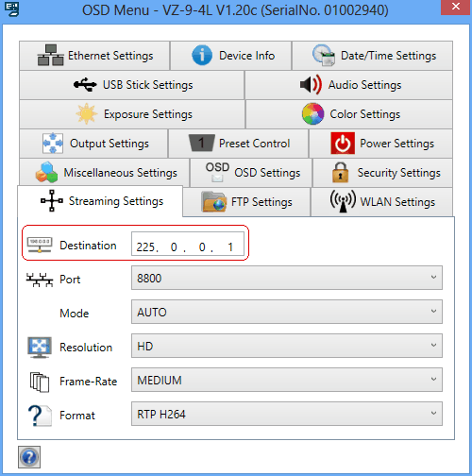Viewport: 472px width, 476px height.
Task: Click the Ethernet Settings network icon
Action: click(x=50, y=55)
